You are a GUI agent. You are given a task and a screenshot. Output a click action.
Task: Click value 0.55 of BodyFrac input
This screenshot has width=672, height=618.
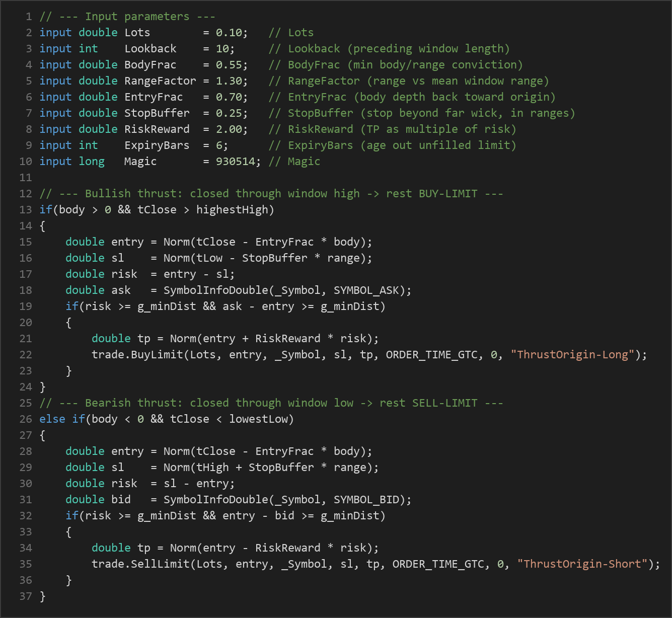(229, 65)
